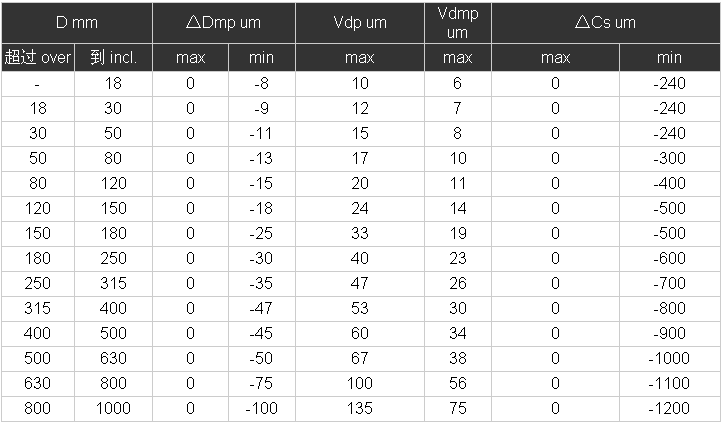The width and height of the screenshot is (727, 425).
Task: Click the "△Cs um" header cell
Action: pos(605,22)
